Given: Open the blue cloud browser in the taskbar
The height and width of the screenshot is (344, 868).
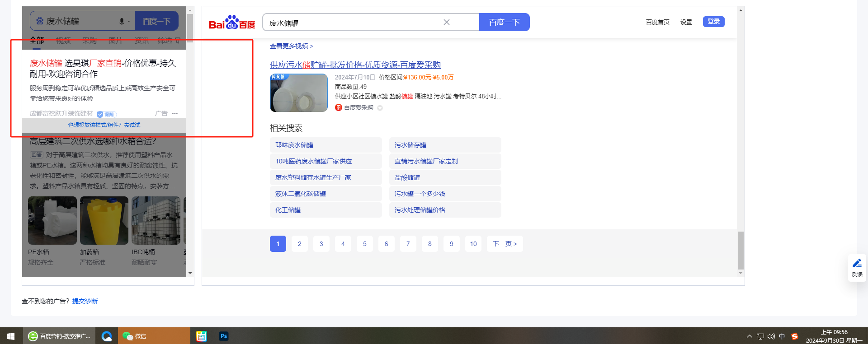Looking at the screenshot, I should (107, 336).
